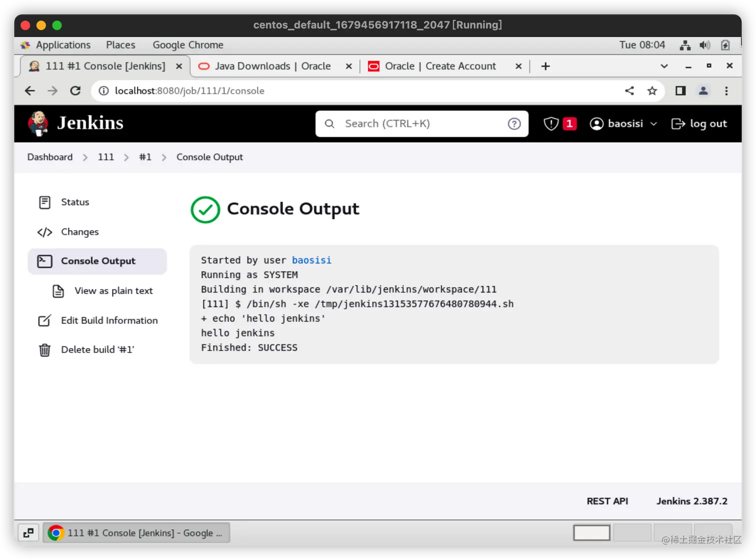Open the #1 build breadcrumb link
Screen dimensions: 756x559
145,157
